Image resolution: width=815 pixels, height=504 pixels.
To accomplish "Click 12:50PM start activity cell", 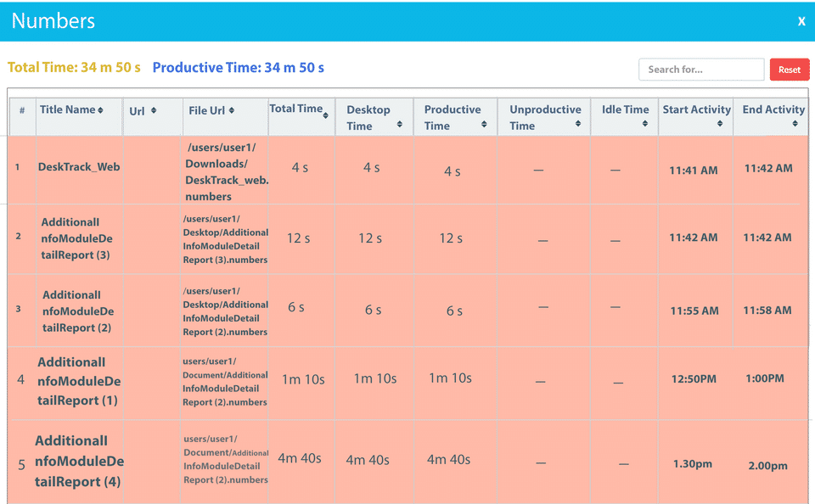I will [694, 379].
